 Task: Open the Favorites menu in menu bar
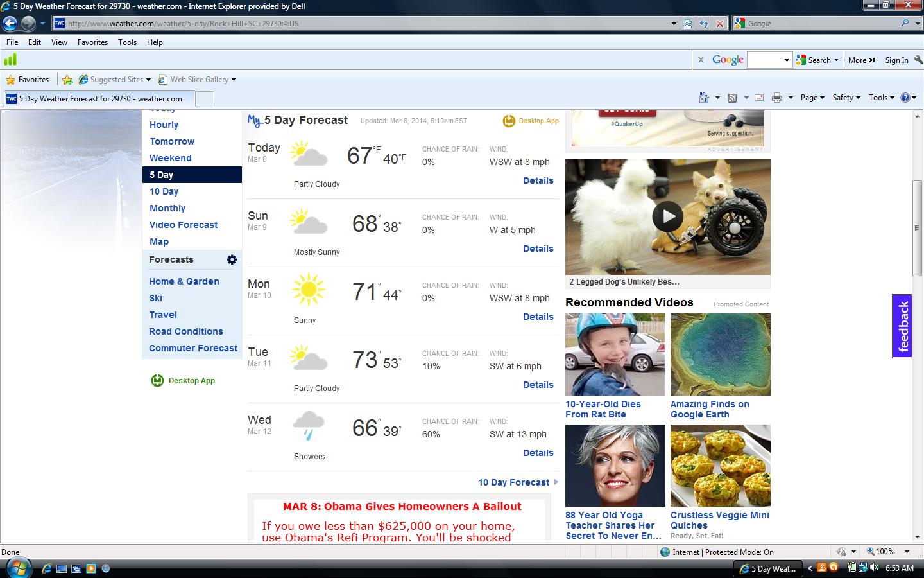92,42
